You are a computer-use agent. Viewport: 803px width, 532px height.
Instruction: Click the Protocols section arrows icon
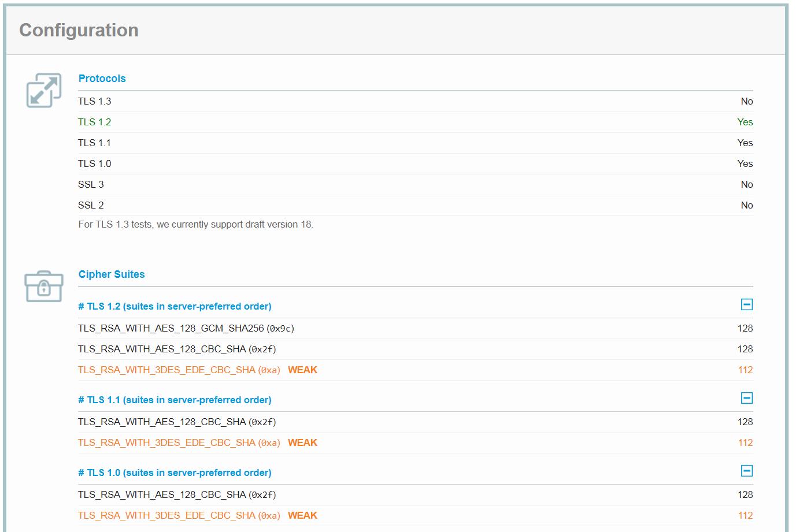pos(44,90)
